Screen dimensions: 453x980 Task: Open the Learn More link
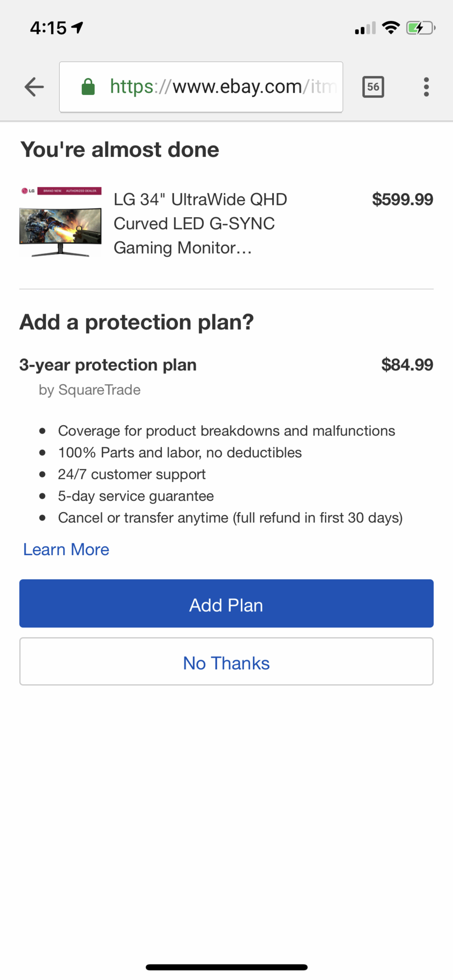[66, 549]
